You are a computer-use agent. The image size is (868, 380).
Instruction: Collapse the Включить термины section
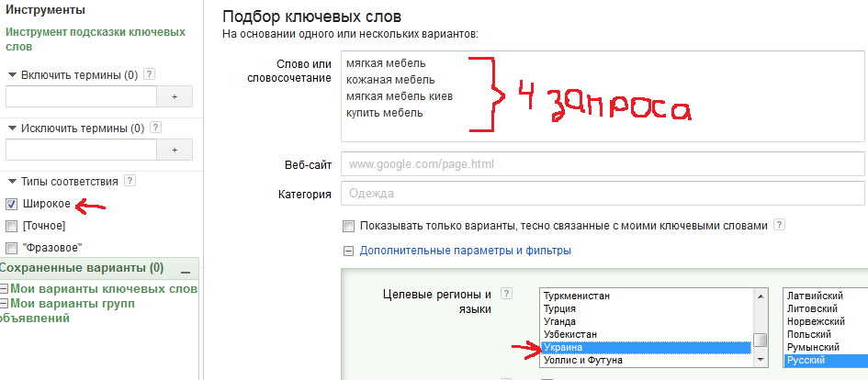12,76
